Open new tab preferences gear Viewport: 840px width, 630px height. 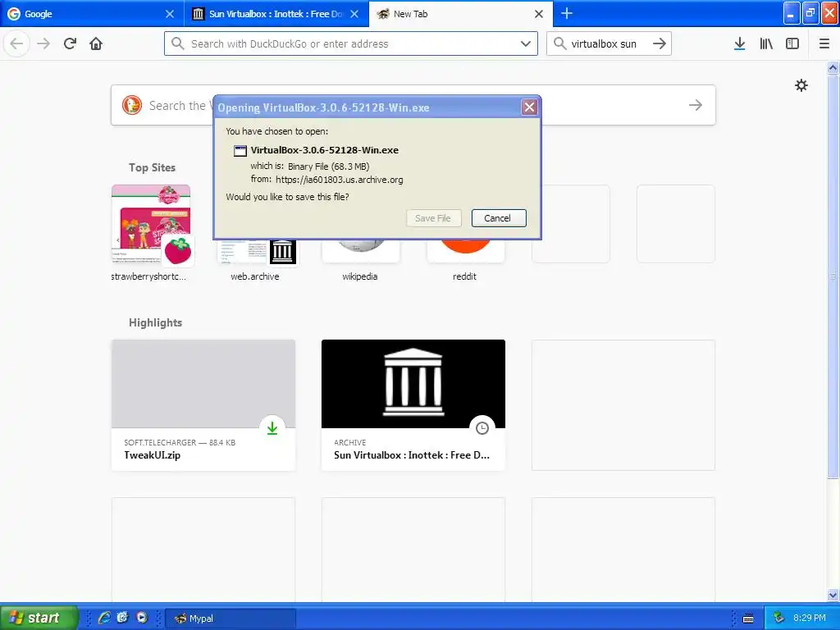[x=801, y=85]
